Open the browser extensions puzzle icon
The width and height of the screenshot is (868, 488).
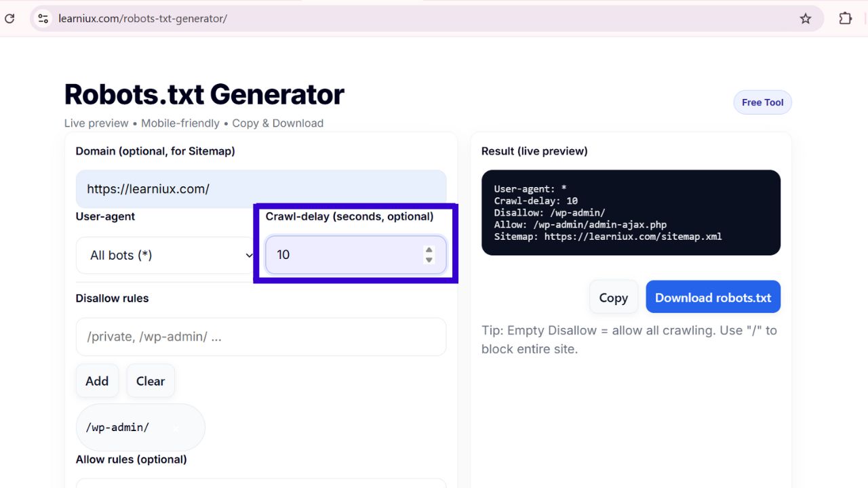point(845,18)
